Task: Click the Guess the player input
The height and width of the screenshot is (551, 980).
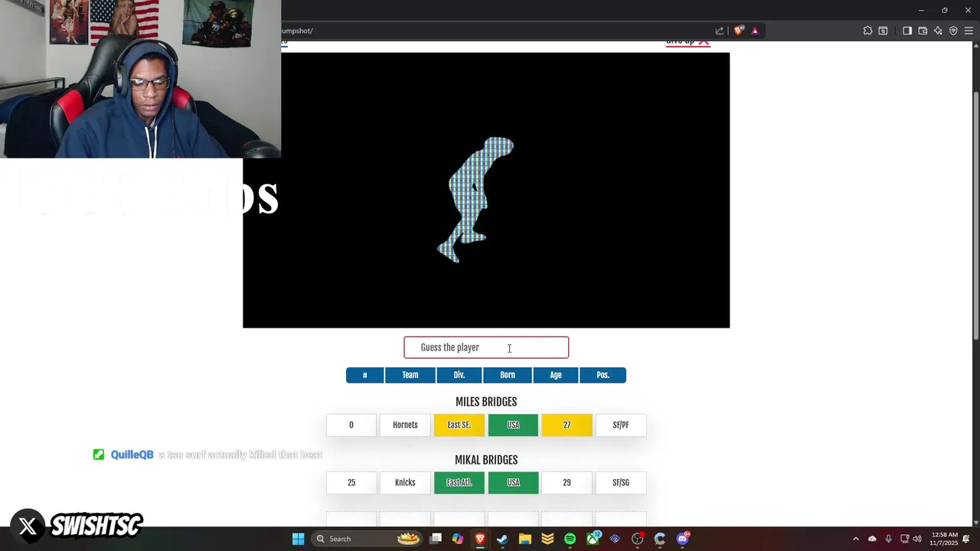Action: pos(486,347)
